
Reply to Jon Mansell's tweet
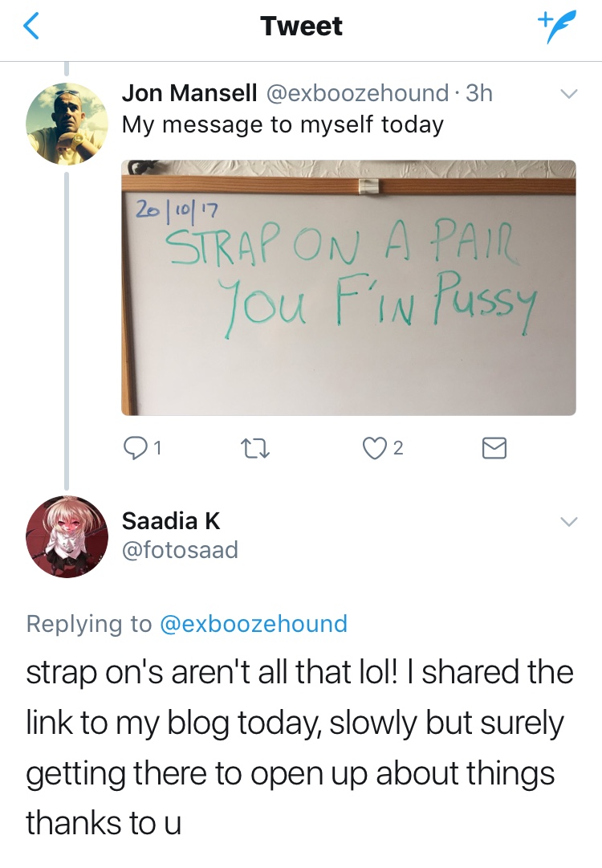[133, 448]
